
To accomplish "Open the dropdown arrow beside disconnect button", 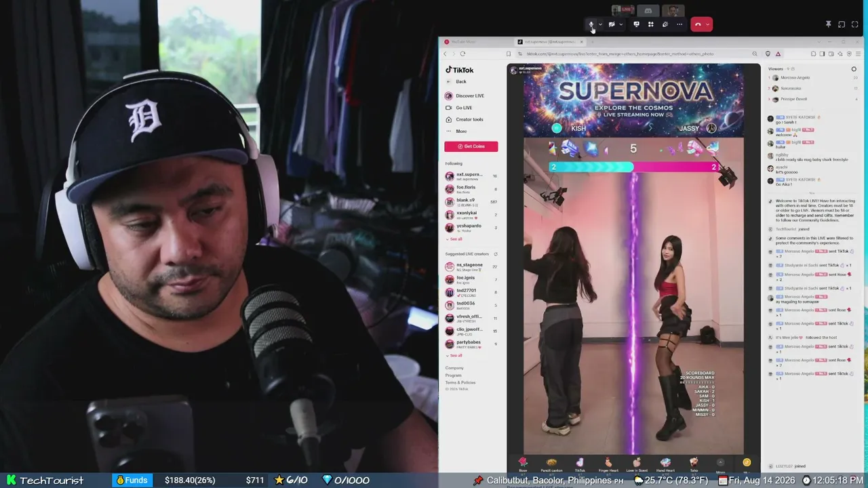I will pyautogui.click(x=707, y=24).
